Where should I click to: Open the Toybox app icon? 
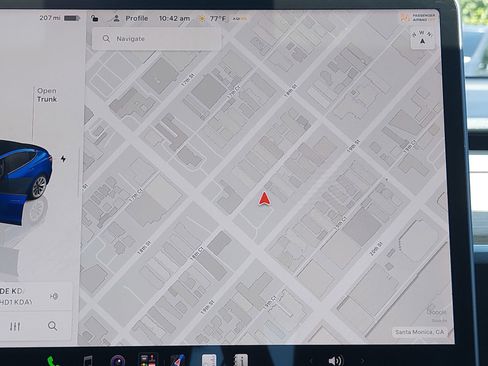click(178, 361)
